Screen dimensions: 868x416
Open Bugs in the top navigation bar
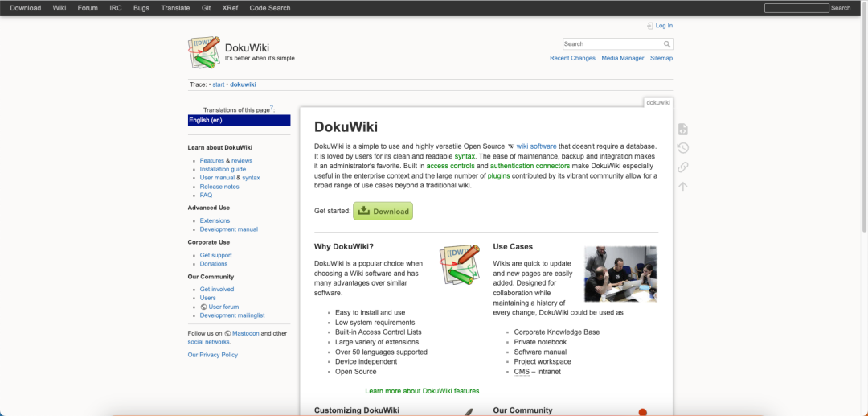click(141, 8)
